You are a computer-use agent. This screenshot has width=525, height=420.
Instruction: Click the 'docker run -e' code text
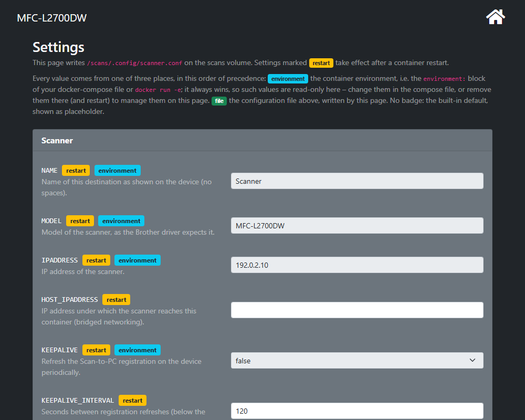pos(158,90)
